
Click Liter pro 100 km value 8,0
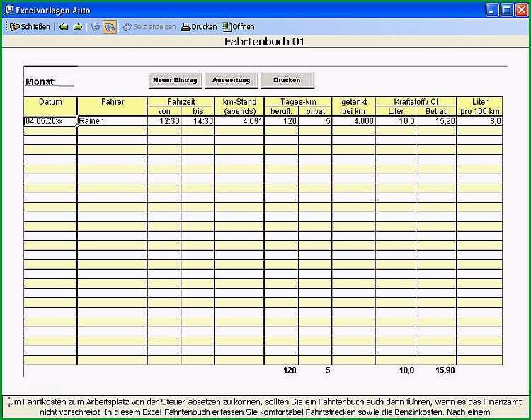coord(480,121)
